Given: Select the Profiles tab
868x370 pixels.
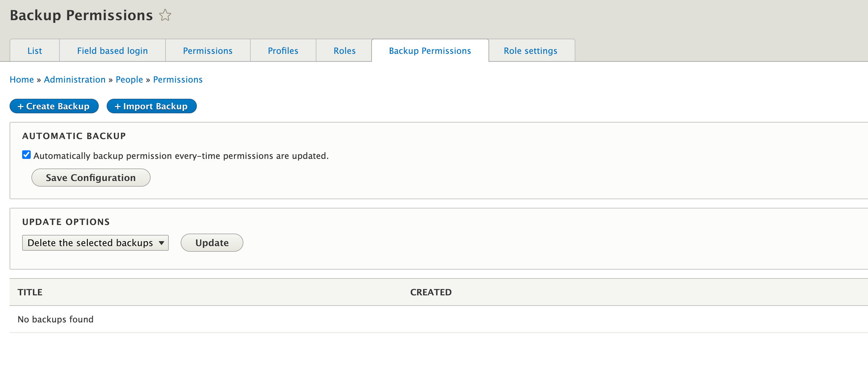Looking at the screenshot, I should click(283, 51).
